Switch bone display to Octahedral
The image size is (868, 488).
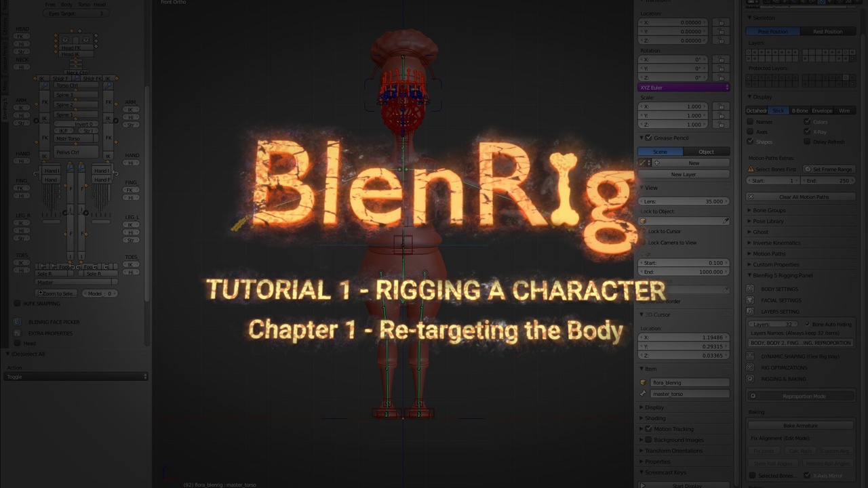click(x=757, y=110)
